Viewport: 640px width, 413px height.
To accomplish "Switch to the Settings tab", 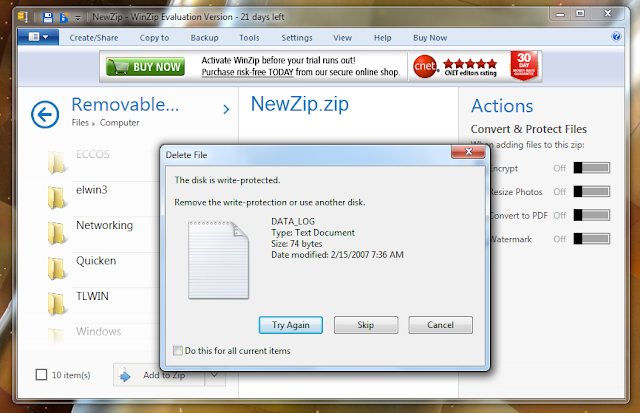I will point(297,38).
